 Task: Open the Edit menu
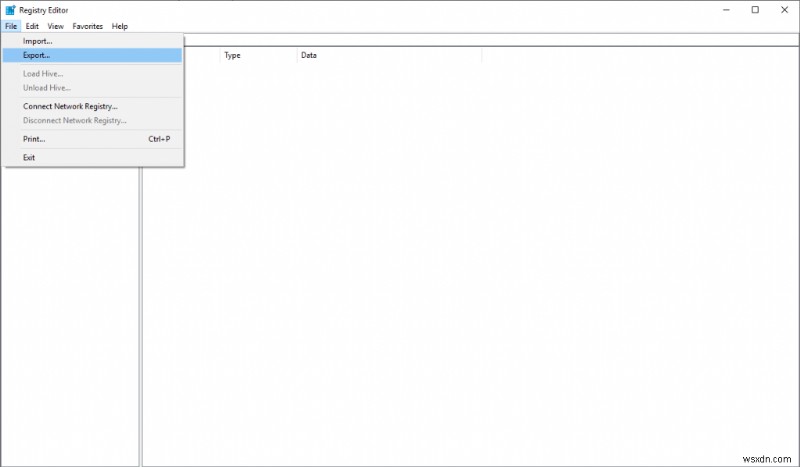click(32, 26)
